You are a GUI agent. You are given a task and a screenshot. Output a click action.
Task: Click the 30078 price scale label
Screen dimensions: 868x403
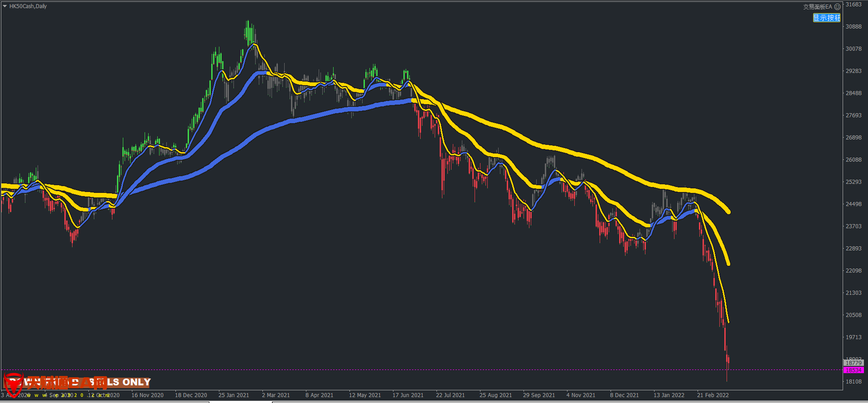pyautogui.click(x=853, y=49)
